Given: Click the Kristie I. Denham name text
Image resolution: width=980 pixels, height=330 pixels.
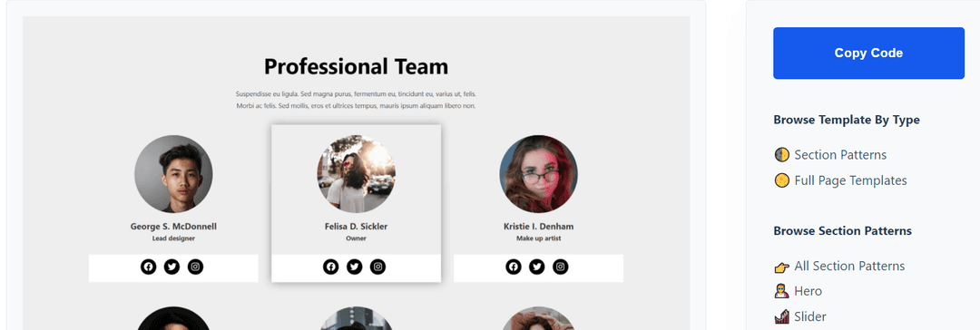Looking at the screenshot, I should coord(538,227).
